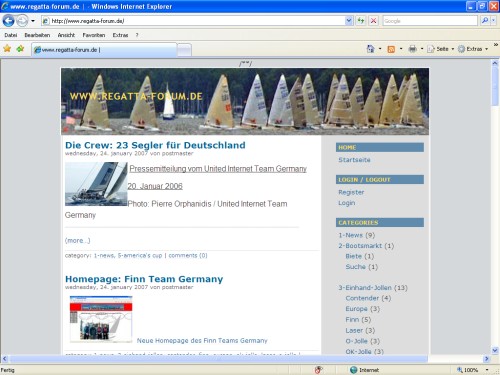
Task: Open the Register link in sidebar
Action: click(x=351, y=192)
